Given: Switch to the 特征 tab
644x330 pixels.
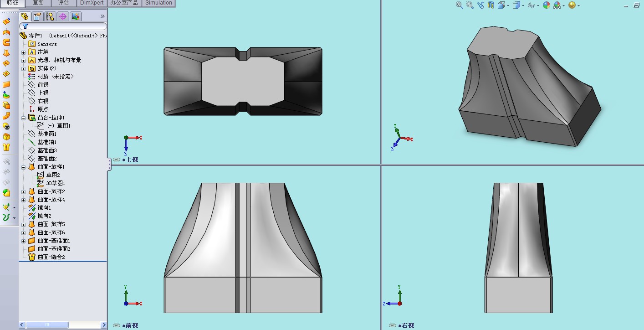Looking at the screenshot, I should (x=12, y=3).
